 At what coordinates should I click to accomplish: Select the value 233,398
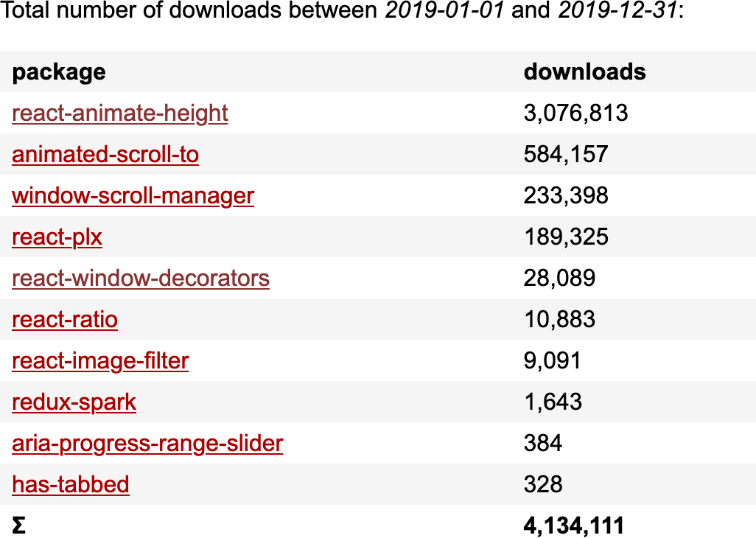tap(566, 196)
